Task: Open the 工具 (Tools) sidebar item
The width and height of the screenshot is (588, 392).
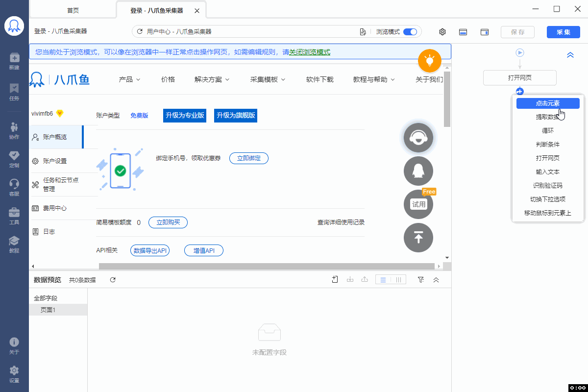Action: 14,216
